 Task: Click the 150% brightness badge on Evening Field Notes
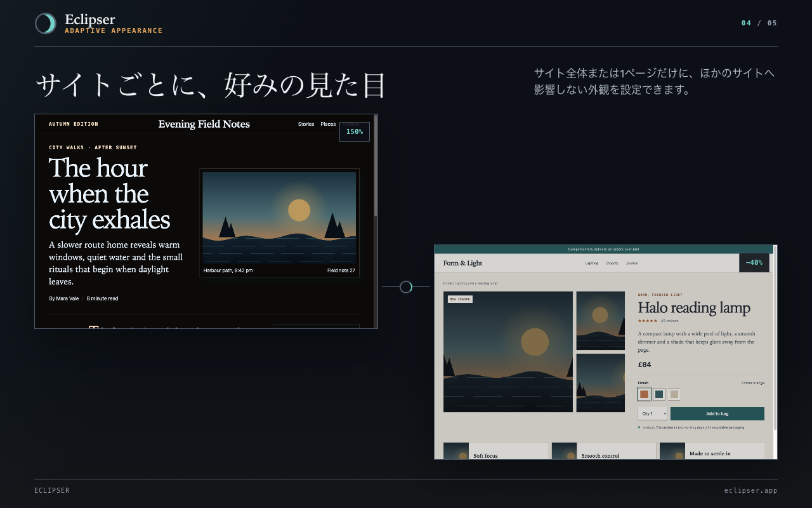pyautogui.click(x=355, y=131)
